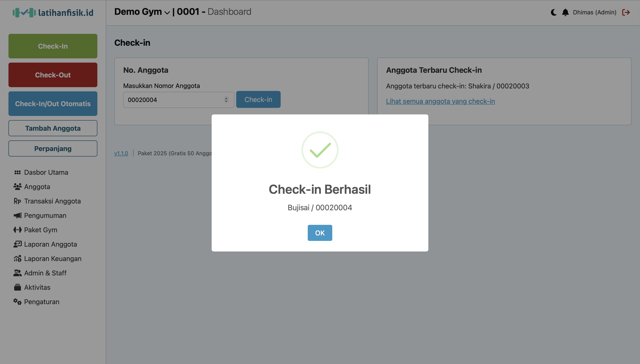Click the Pengumuman megaphone icon

click(x=17, y=216)
